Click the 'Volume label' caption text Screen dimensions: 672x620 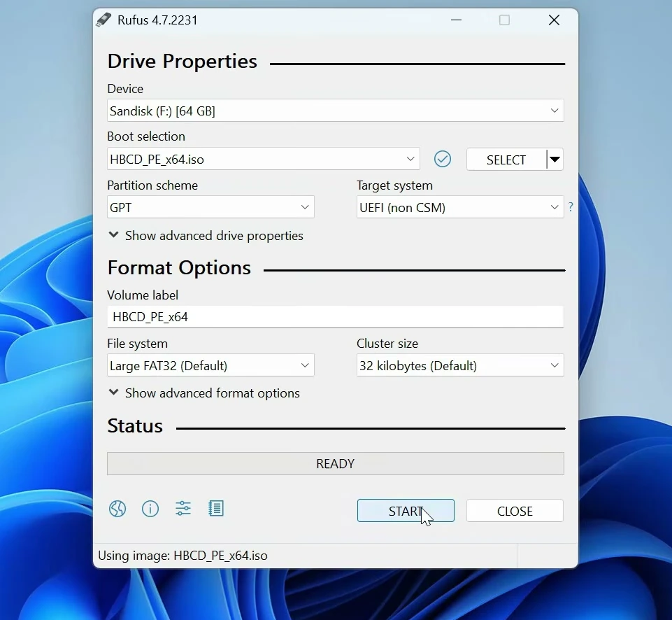click(143, 295)
